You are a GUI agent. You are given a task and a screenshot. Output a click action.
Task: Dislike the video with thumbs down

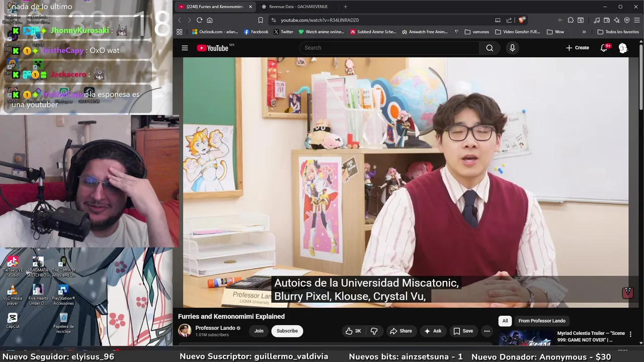[374, 331]
